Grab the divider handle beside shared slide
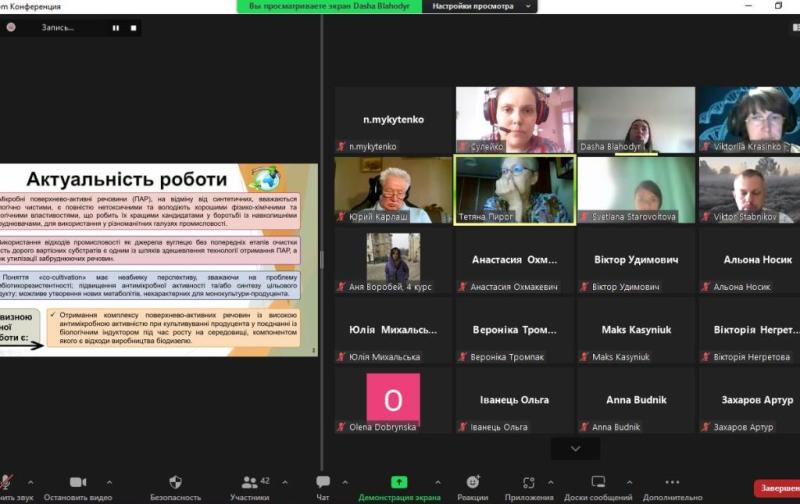800x504 pixels. click(x=321, y=260)
